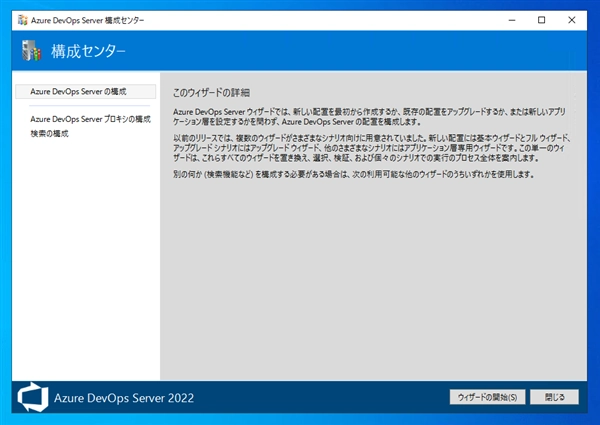Click paragraph starting 'Azure DevOps Server ウィザードでは'
The image size is (600, 425).
369,117
